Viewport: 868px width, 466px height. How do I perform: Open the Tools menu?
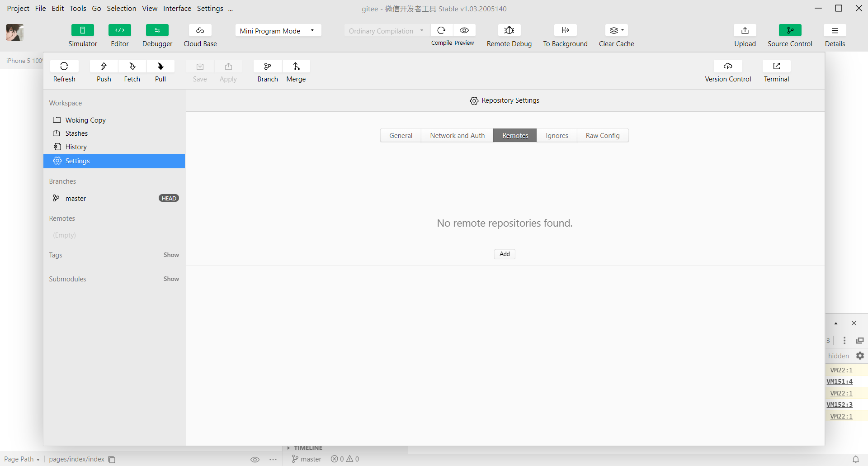[x=78, y=9]
